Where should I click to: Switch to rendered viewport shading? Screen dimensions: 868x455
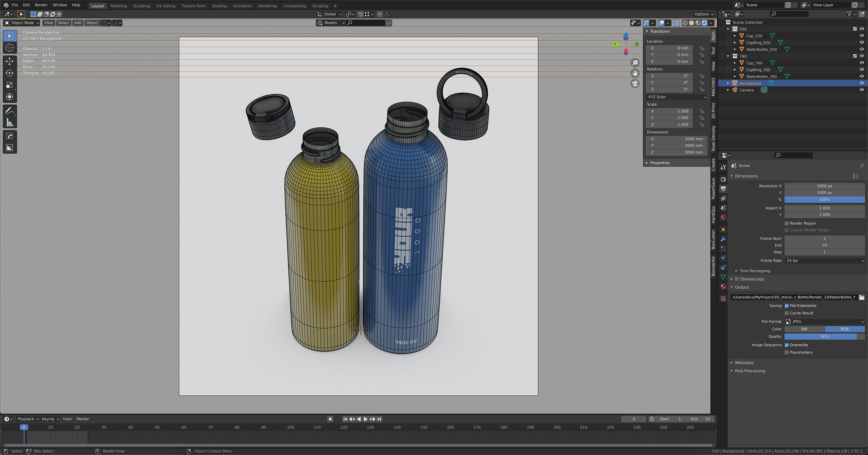pyautogui.click(x=705, y=23)
